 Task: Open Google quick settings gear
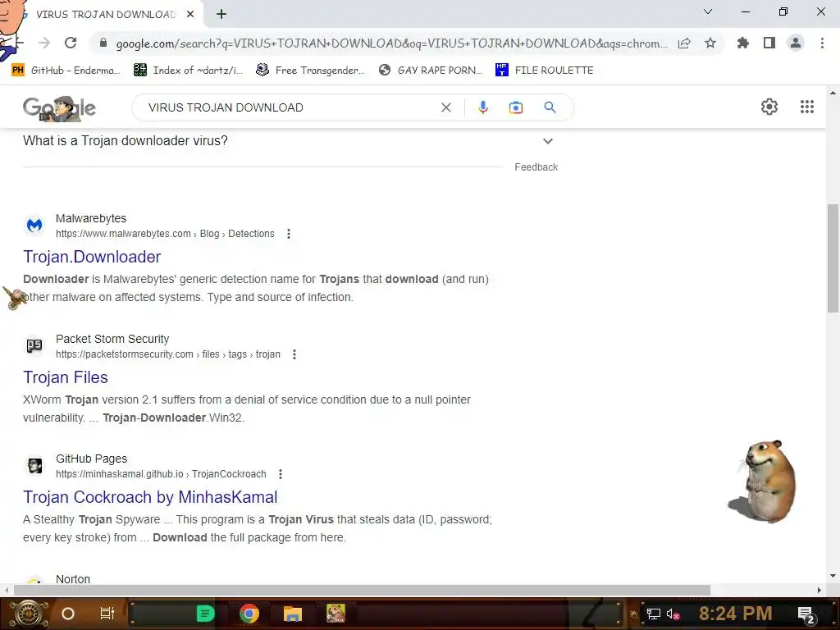pyautogui.click(x=769, y=107)
